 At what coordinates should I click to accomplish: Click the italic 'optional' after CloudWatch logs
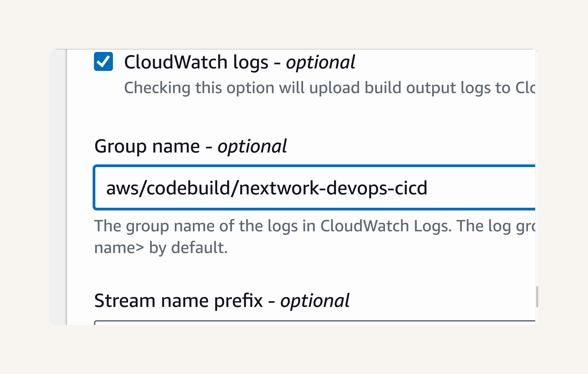point(320,62)
